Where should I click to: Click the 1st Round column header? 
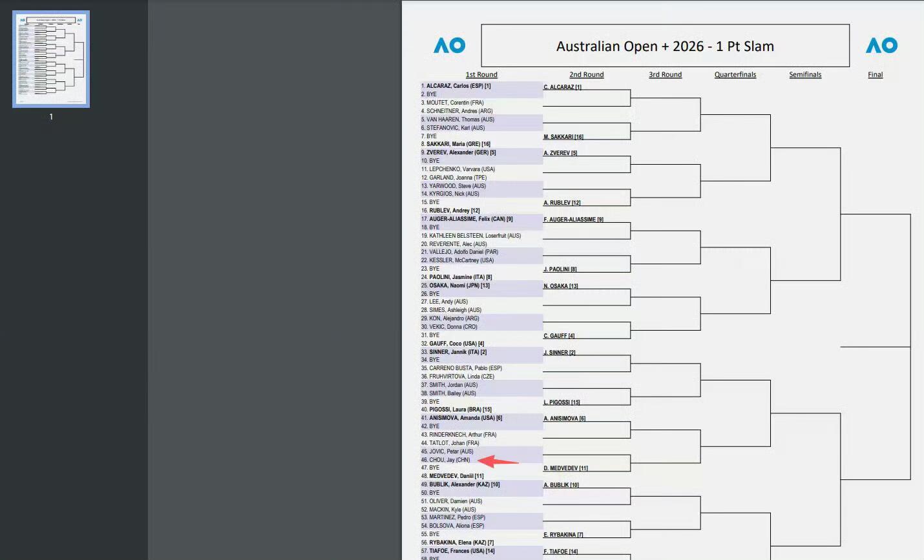coord(481,75)
